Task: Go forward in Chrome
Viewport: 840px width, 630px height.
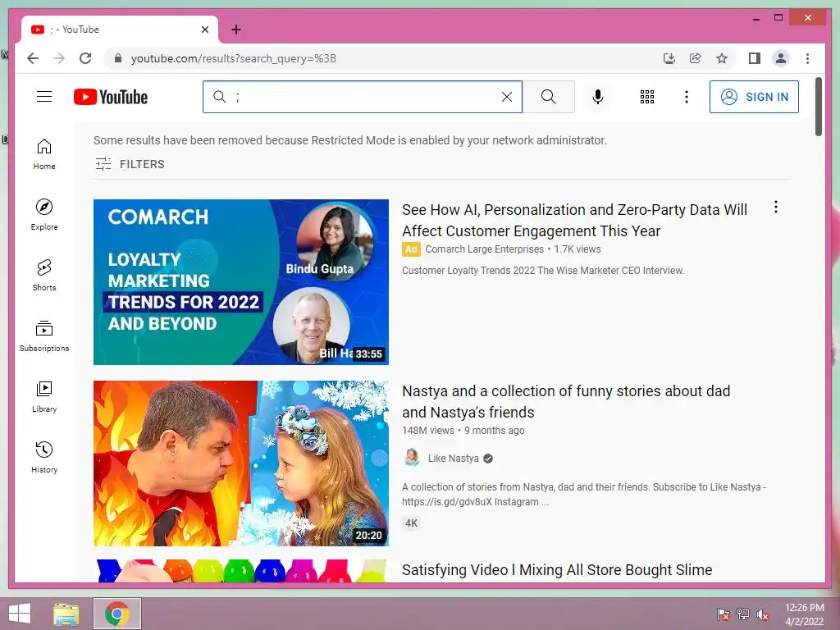Action: (59, 58)
